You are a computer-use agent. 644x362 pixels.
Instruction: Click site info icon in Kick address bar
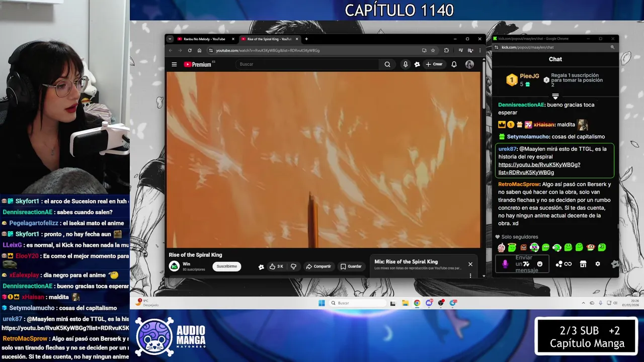click(496, 47)
